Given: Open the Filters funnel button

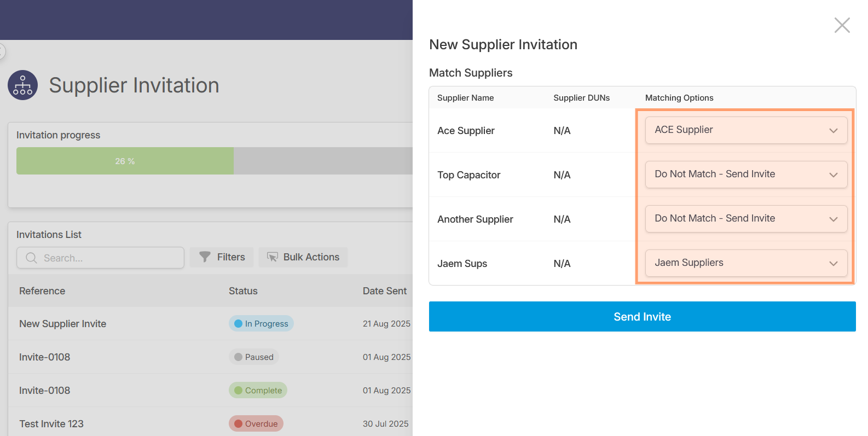Looking at the screenshot, I should click(222, 257).
